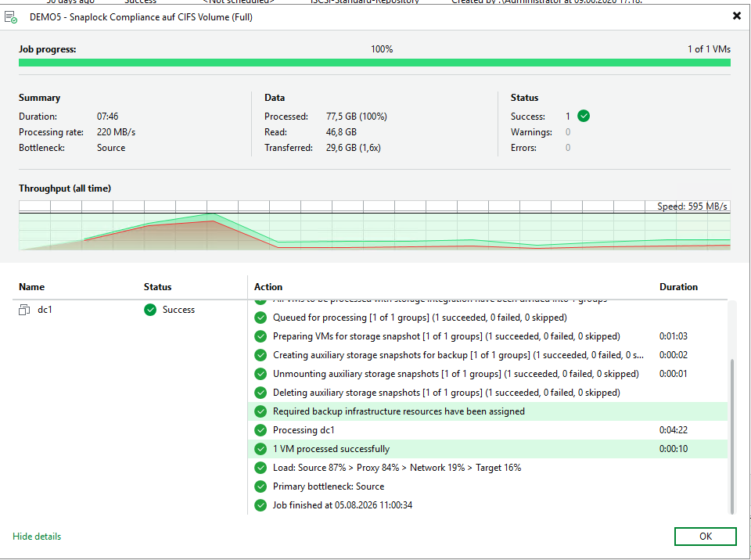Select the dc1 VM icon
The width and height of the screenshot is (751, 560).
click(24, 310)
